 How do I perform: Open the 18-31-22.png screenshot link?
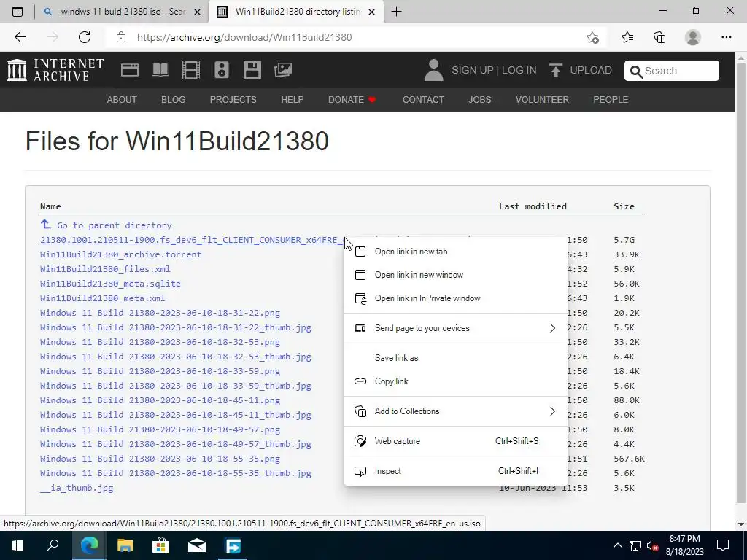160,313
